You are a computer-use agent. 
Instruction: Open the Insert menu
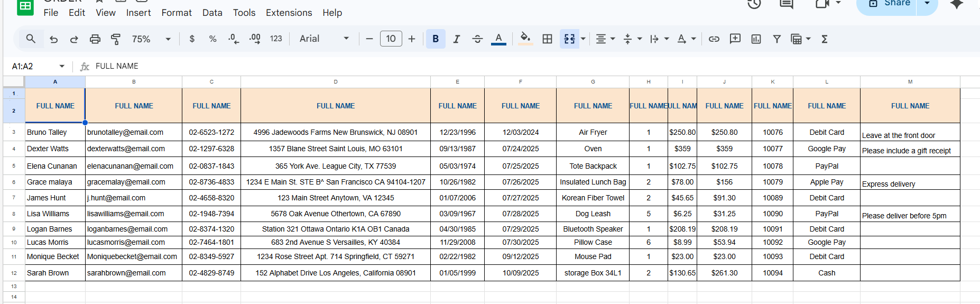click(138, 13)
